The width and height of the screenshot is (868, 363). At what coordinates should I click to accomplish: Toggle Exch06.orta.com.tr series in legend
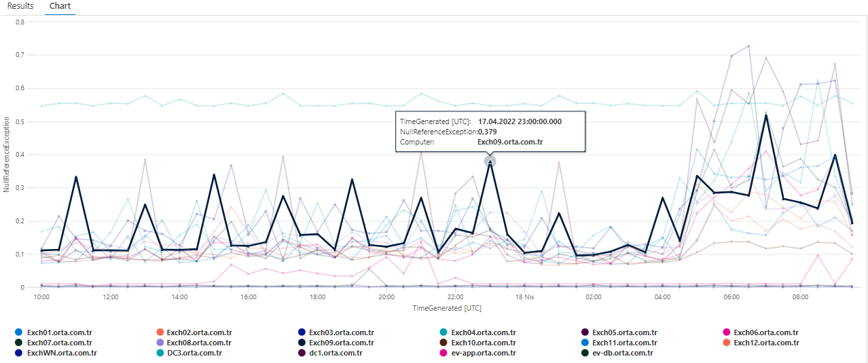[x=762, y=332]
